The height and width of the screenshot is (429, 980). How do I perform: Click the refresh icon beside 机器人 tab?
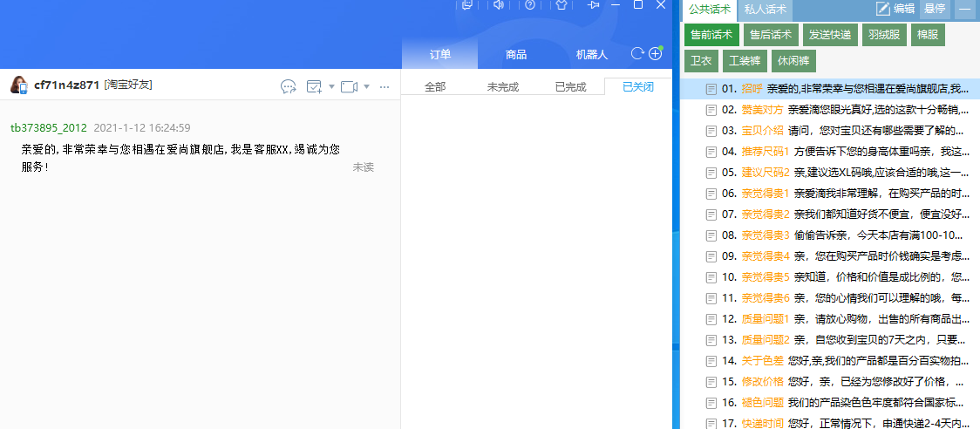(637, 54)
